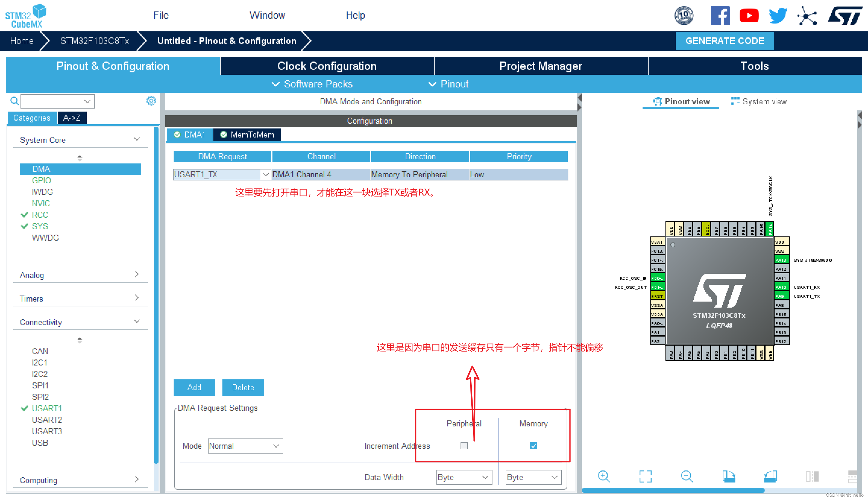Viewport: 868px width, 500px height.
Task: Select RCC in System Core list
Action: click(40, 215)
